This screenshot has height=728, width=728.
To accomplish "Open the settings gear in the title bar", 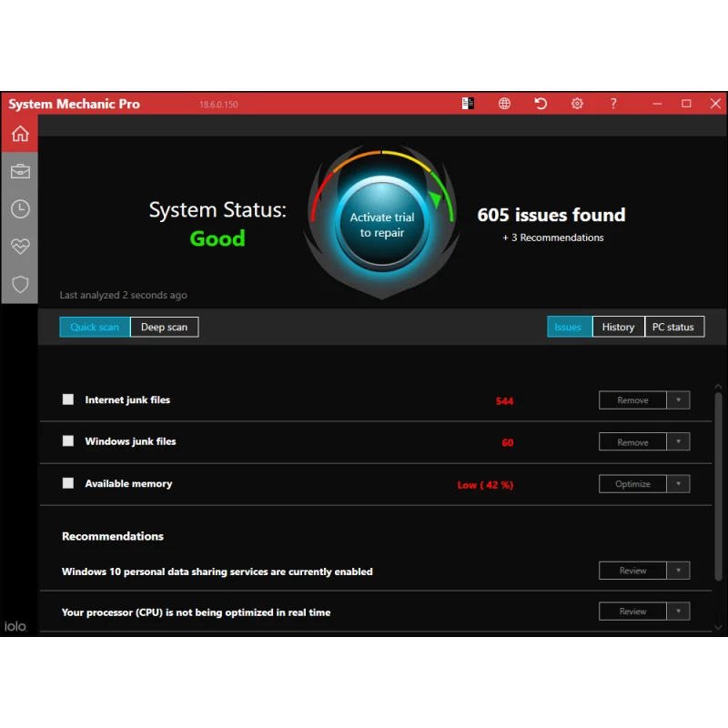I will pyautogui.click(x=577, y=103).
